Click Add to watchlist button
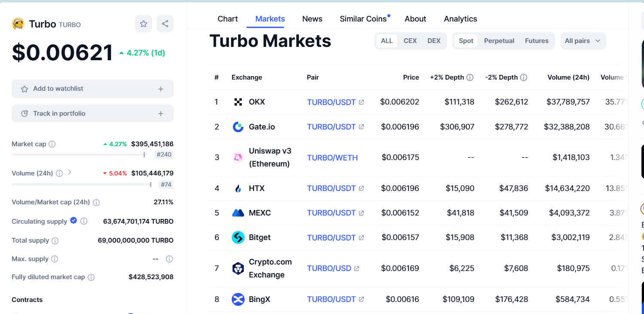This screenshot has height=314, width=644. point(92,89)
